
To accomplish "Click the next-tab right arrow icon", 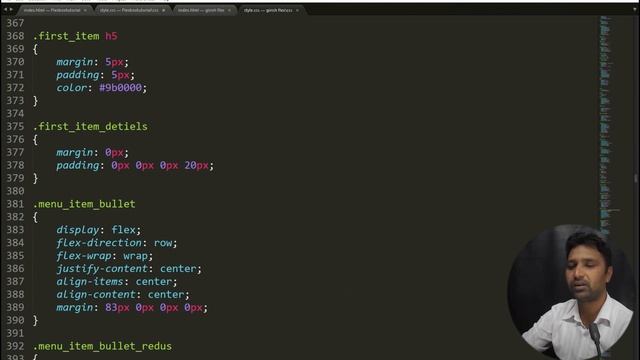I will coord(11,10).
